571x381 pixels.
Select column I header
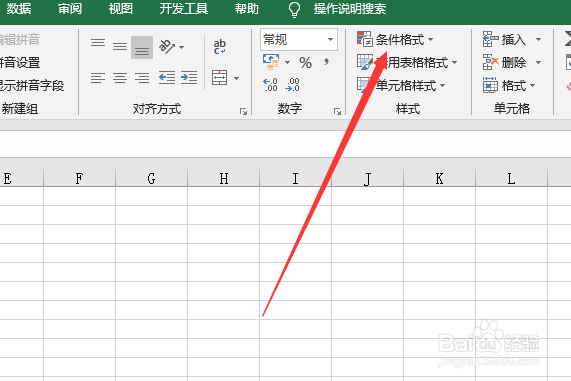[x=295, y=178]
